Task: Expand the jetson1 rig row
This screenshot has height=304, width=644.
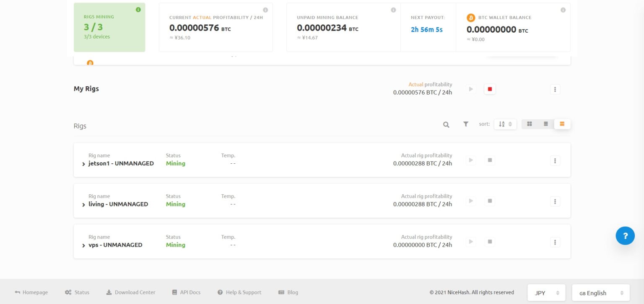Action: (x=84, y=164)
